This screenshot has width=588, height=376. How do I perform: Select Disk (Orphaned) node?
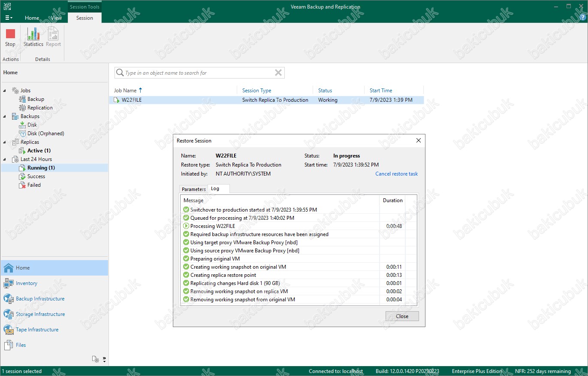[x=46, y=133]
